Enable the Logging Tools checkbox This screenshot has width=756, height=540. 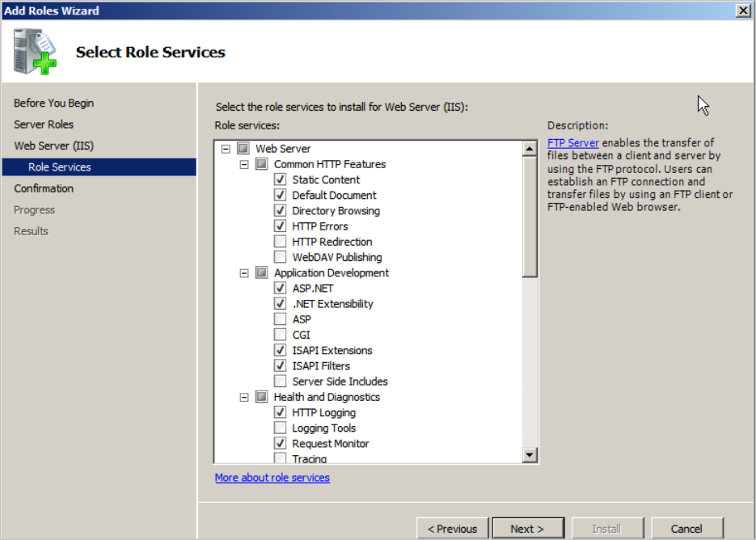tap(280, 428)
